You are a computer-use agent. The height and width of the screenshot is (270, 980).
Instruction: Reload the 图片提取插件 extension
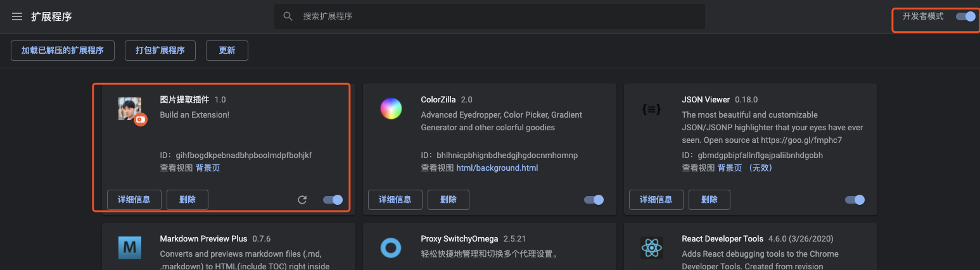coord(302,200)
